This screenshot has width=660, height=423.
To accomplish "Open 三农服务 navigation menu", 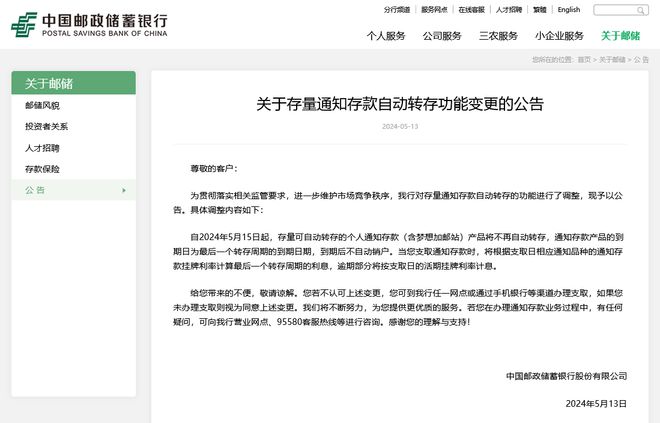I will [x=498, y=36].
